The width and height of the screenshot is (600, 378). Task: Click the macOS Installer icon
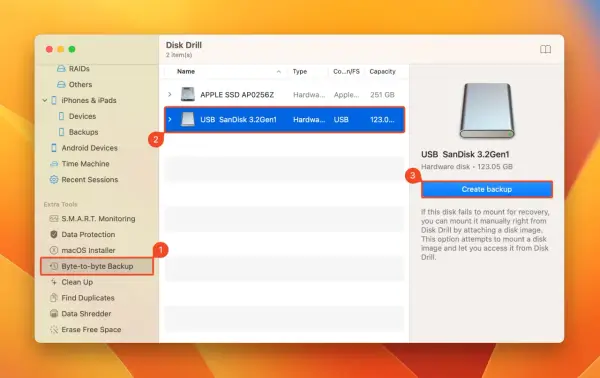point(54,250)
